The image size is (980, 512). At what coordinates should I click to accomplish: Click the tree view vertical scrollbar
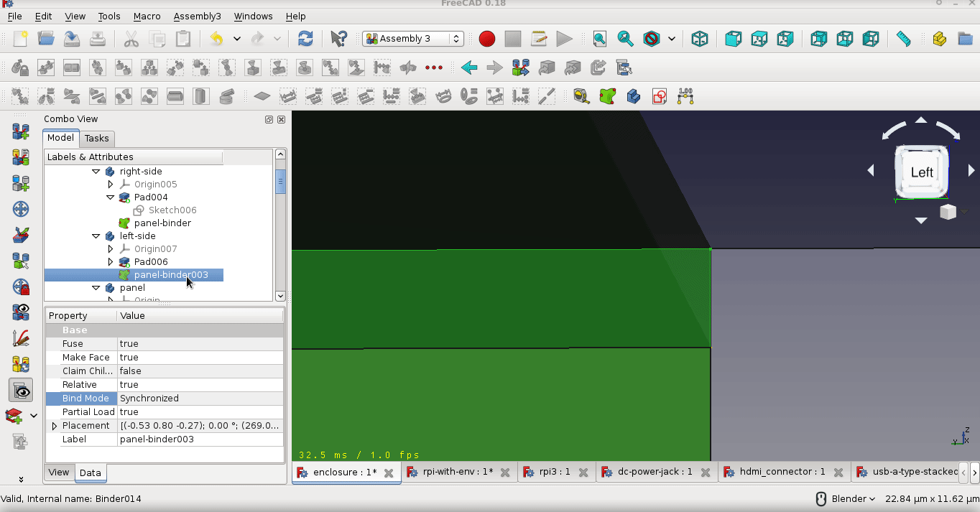[280, 182]
